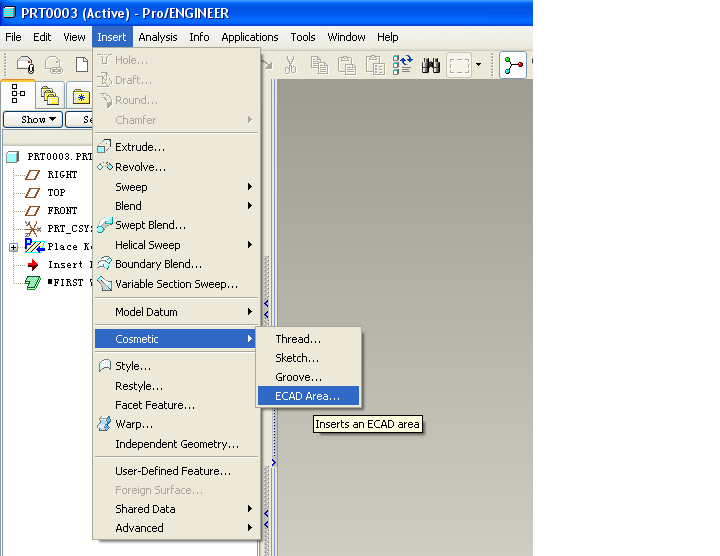Click the highlighted Cosmetic menu entry

click(x=175, y=339)
